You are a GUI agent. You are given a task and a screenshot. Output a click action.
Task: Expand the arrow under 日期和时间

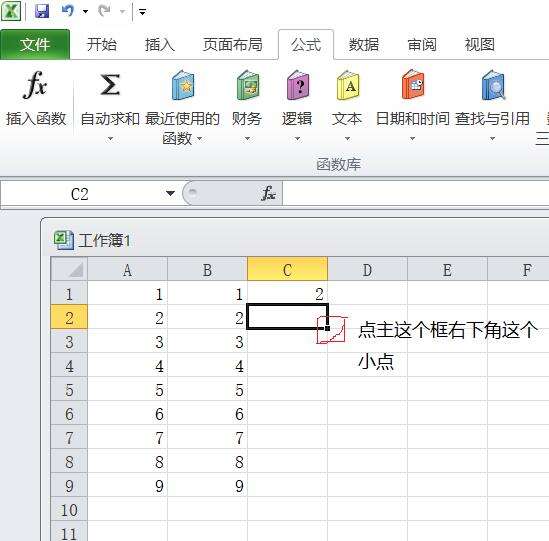click(x=412, y=139)
